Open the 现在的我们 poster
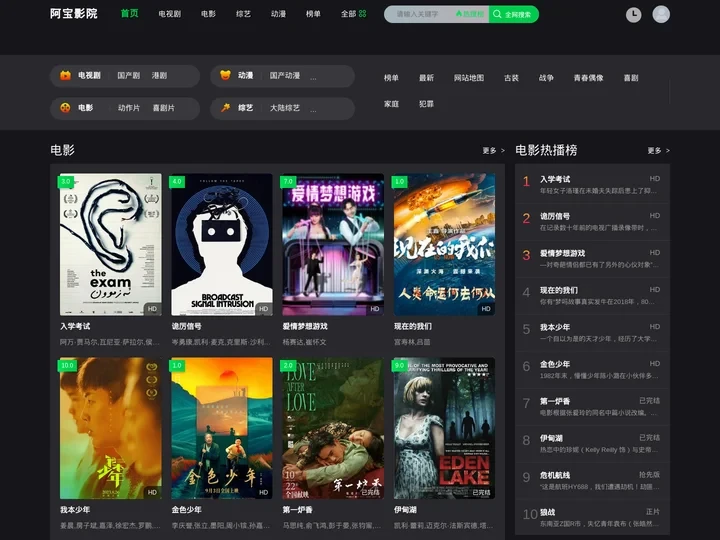The height and width of the screenshot is (540, 720). click(x=444, y=244)
